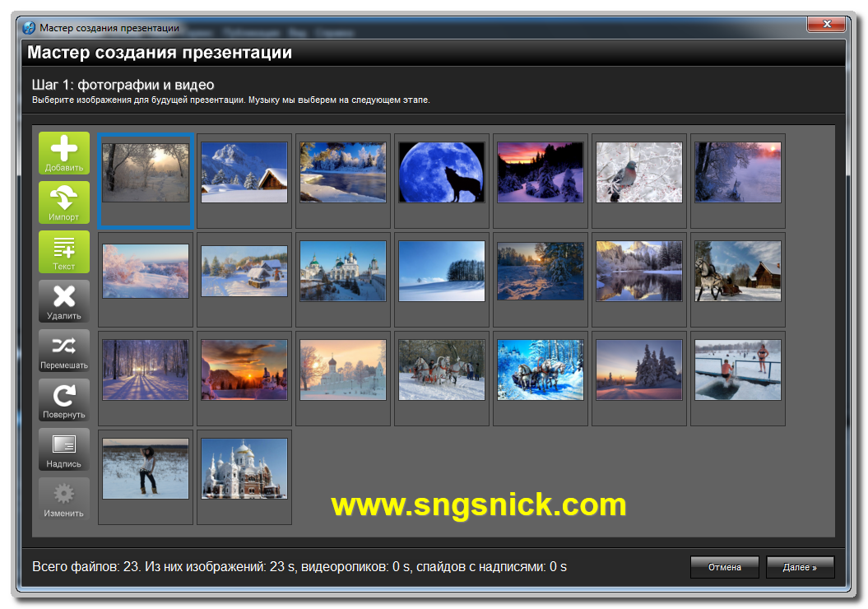Open the Импорт import tool
Screen dimensions: 868x609
63,202
